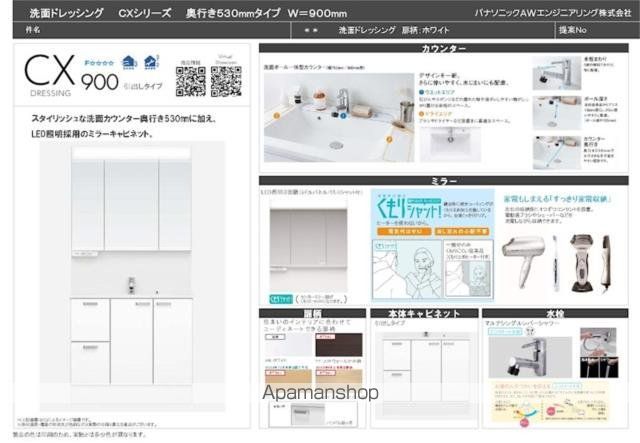Screen dimensions: 640x443
Task: Click the orange ドライエリア bullet icon
Action: click(422, 114)
